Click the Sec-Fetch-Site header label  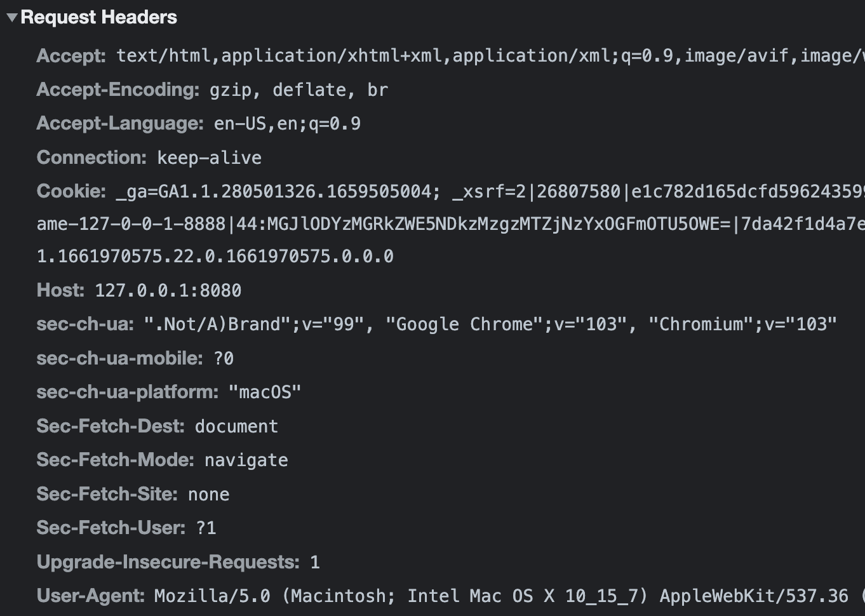(107, 494)
